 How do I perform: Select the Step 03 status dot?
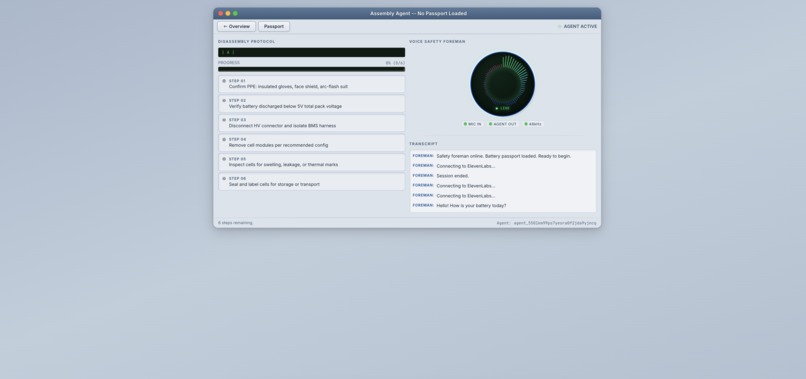[x=224, y=120]
